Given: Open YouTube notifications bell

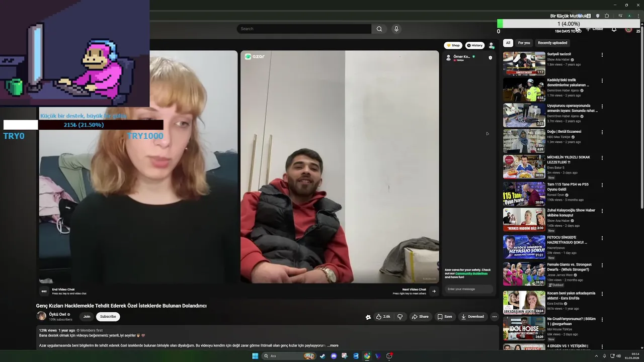Looking at the screenshot, I should pyautogui.click(x=614, y=29).
